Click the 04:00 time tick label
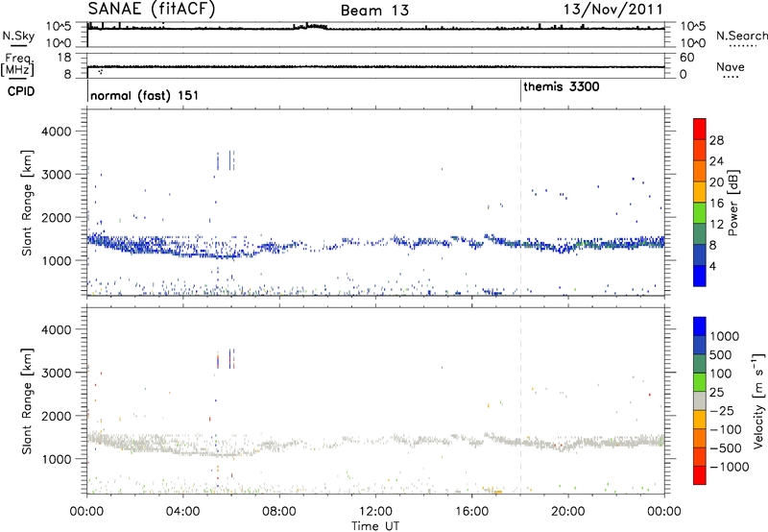Viewport: 768px width, 532px height. click(x=183, y=512)
